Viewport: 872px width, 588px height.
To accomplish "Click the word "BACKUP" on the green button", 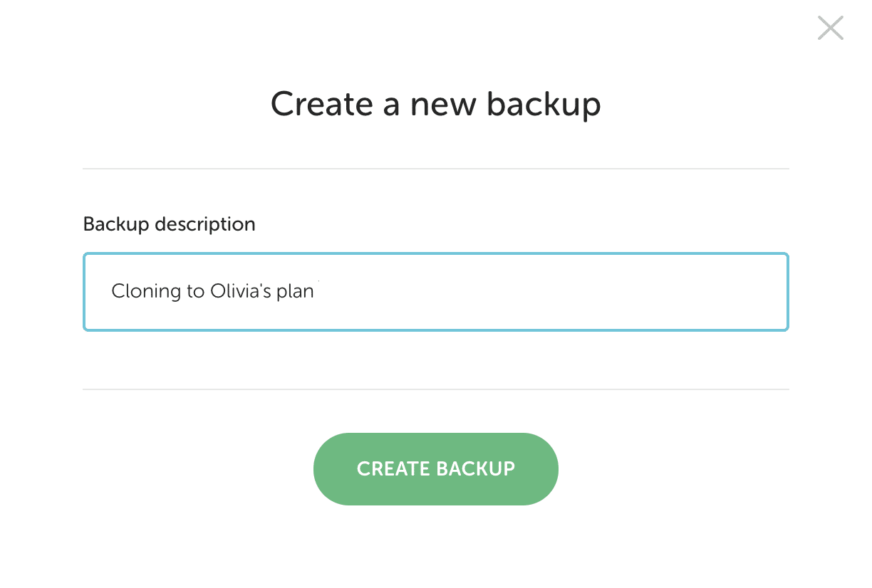I will (475, 468).
